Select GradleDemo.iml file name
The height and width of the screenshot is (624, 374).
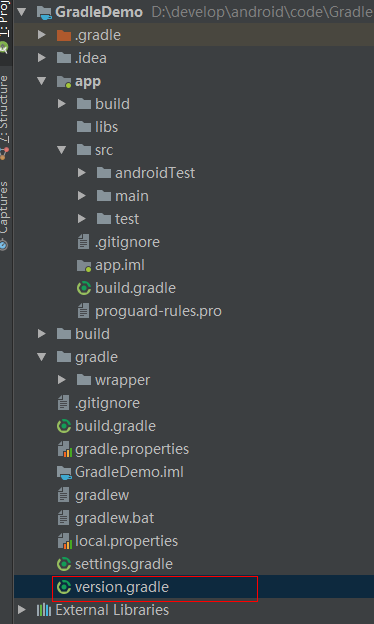(129, 472)
